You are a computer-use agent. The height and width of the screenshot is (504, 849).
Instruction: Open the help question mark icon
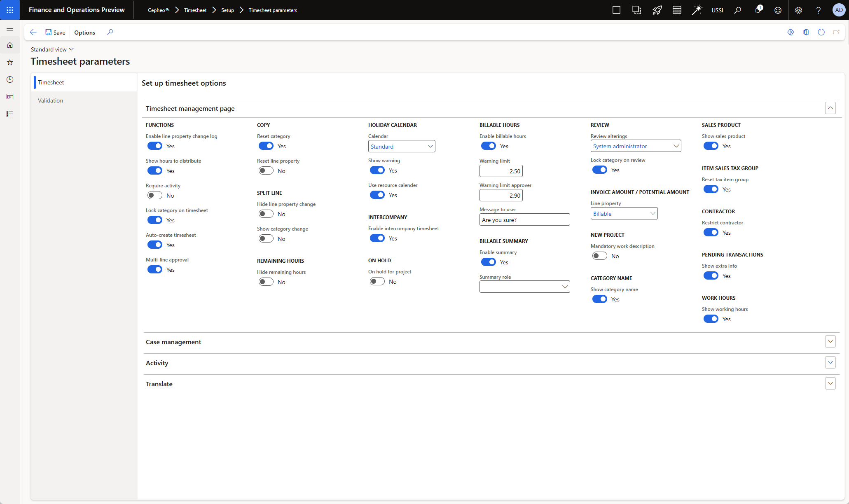click(819, 10)
